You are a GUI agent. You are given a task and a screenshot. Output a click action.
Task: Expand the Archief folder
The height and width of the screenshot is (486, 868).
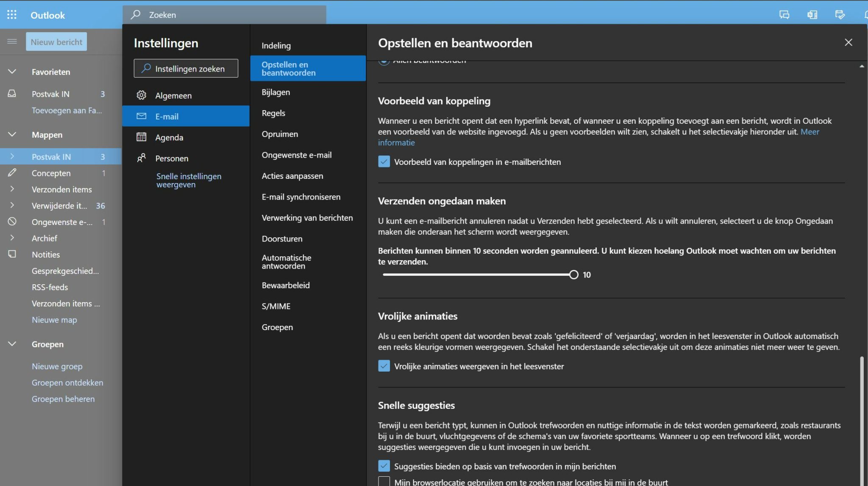click(11, 238)
